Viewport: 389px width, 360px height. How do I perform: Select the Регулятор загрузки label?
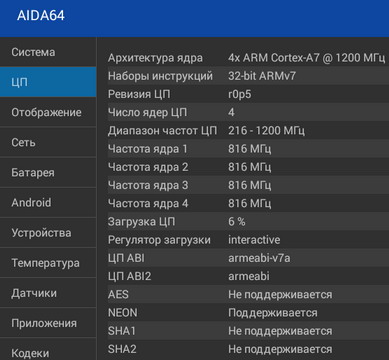point(159,240)
